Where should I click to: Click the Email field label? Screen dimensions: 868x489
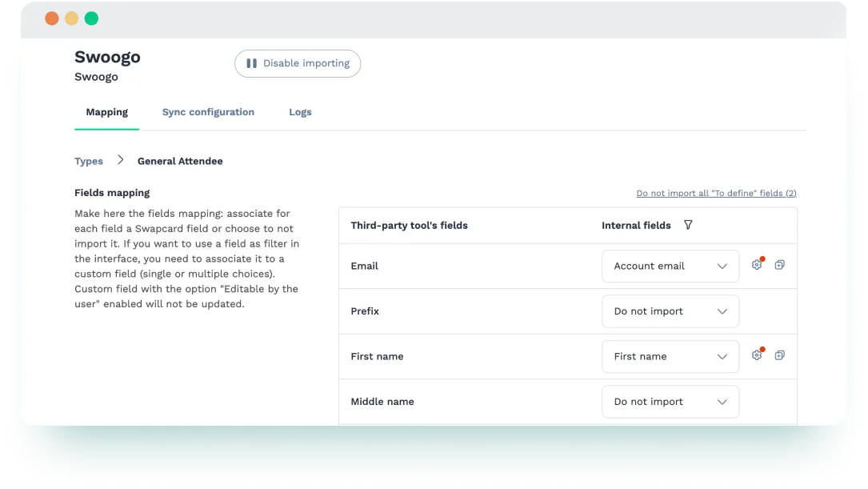[x=364, y=266]
